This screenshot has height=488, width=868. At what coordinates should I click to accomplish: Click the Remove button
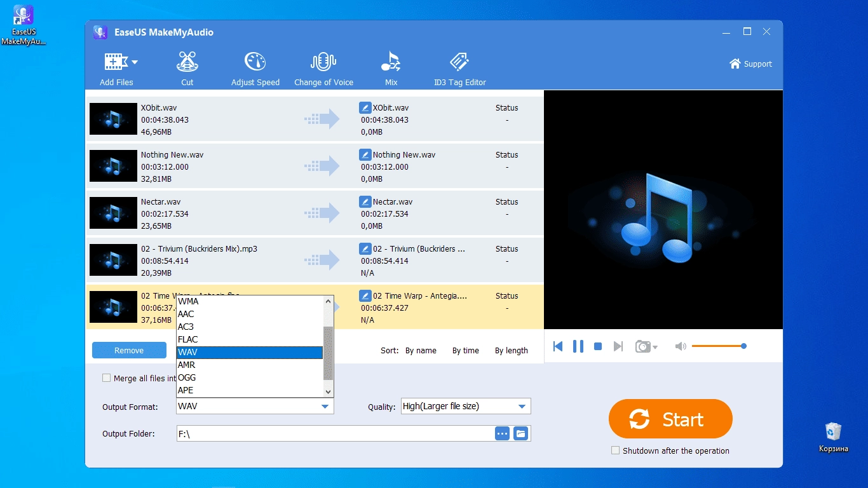point(129,350)
